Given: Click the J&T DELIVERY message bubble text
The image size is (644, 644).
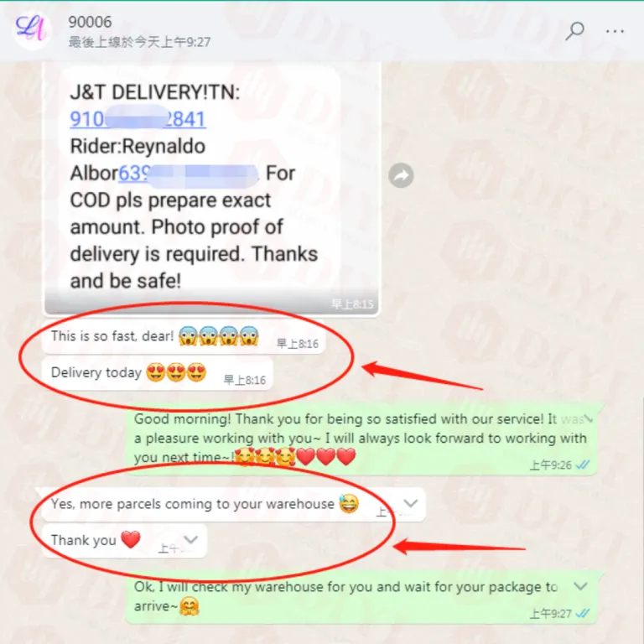Looking at the screenshot, I should click(194, 186).
